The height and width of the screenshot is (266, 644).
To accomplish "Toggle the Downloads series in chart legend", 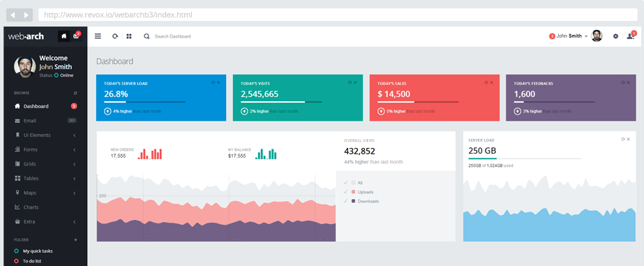I will 353,201.
